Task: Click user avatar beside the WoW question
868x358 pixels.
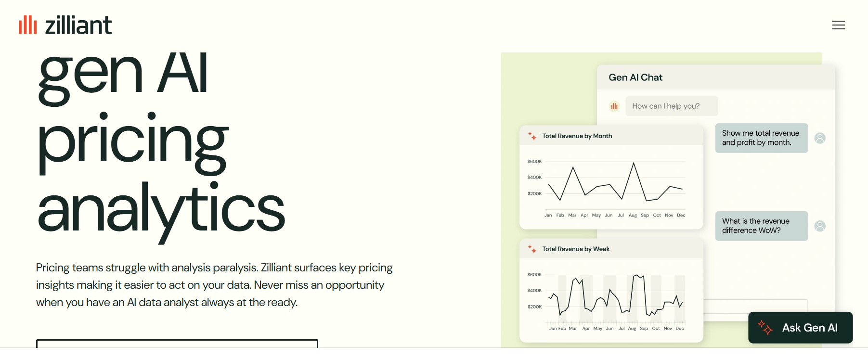Action: [820, 226]
